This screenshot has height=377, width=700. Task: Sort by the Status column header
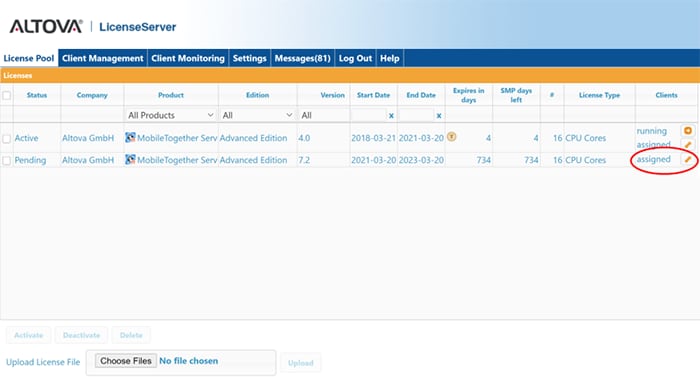tap(37, 95)
